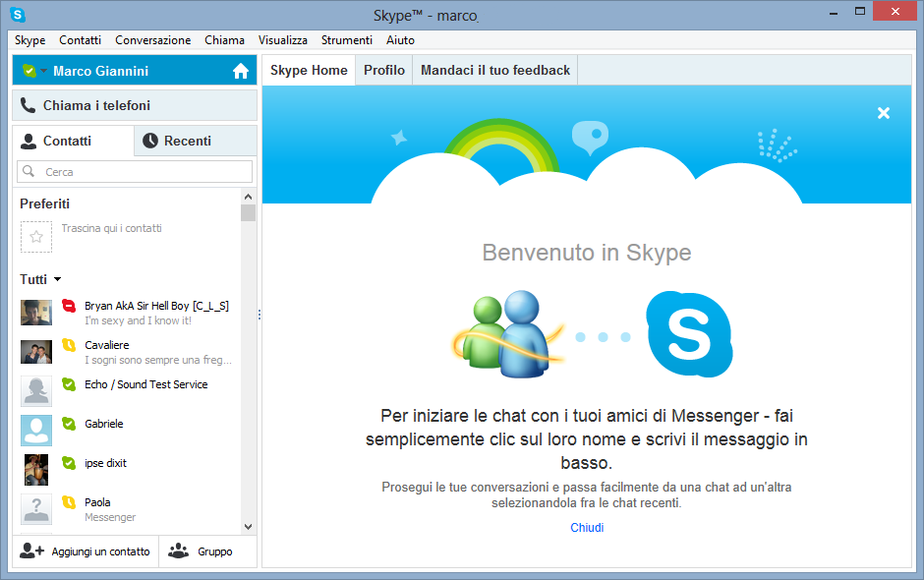Click mood text I'm sexy and I know it!
The width and height of the screenshot is (924, 580).
[x=138, y=320]
